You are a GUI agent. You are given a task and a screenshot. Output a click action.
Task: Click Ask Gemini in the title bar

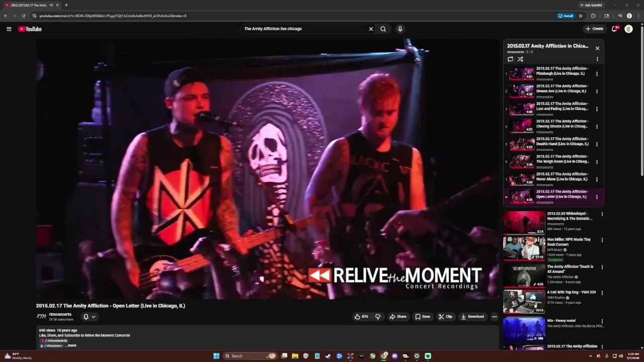click(x=591, y=5)
